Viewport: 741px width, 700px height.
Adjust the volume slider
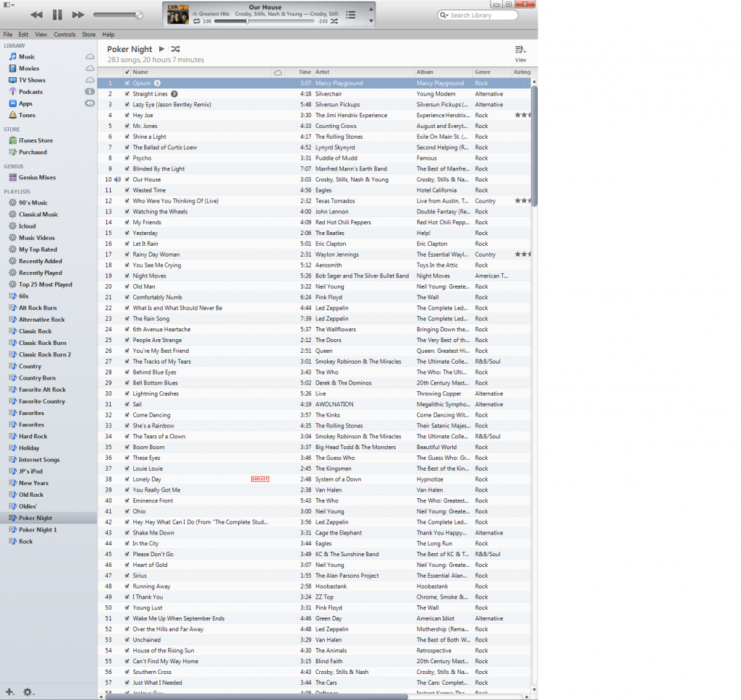coord(118,15)
